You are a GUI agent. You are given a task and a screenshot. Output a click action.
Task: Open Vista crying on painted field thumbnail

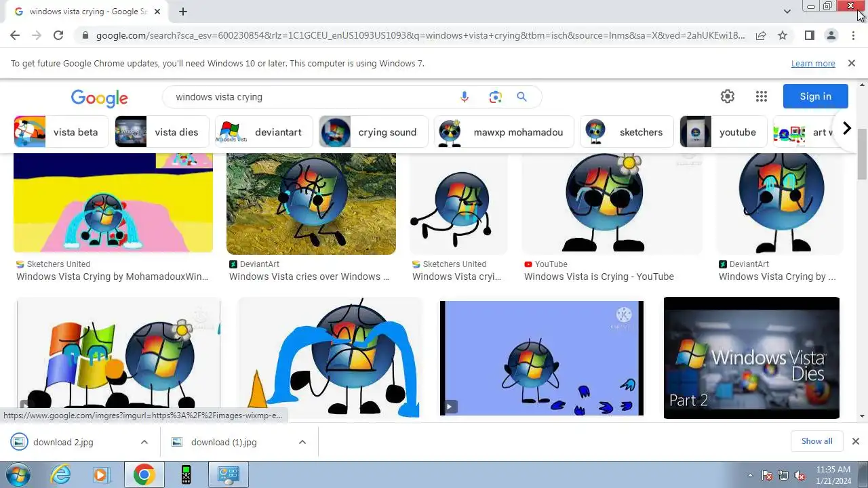(x=311, y=203)
